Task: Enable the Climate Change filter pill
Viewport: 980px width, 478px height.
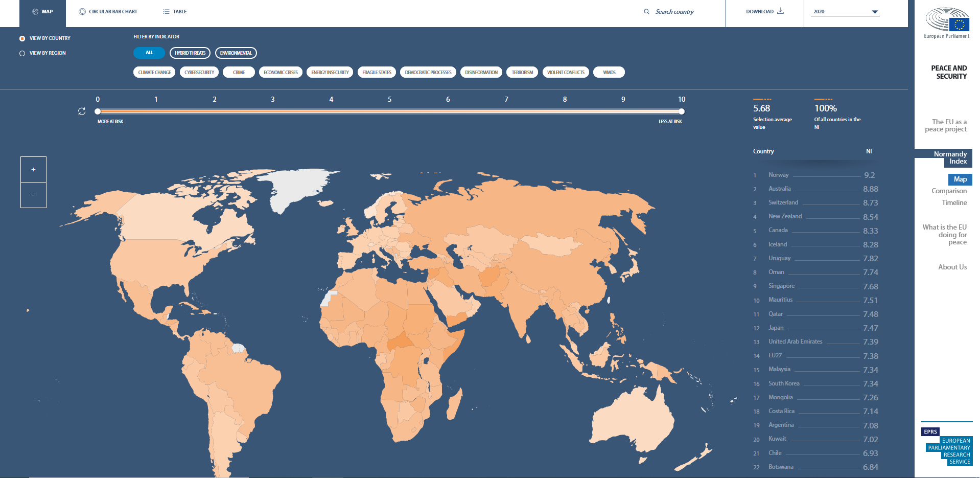Action: point(154,73)
